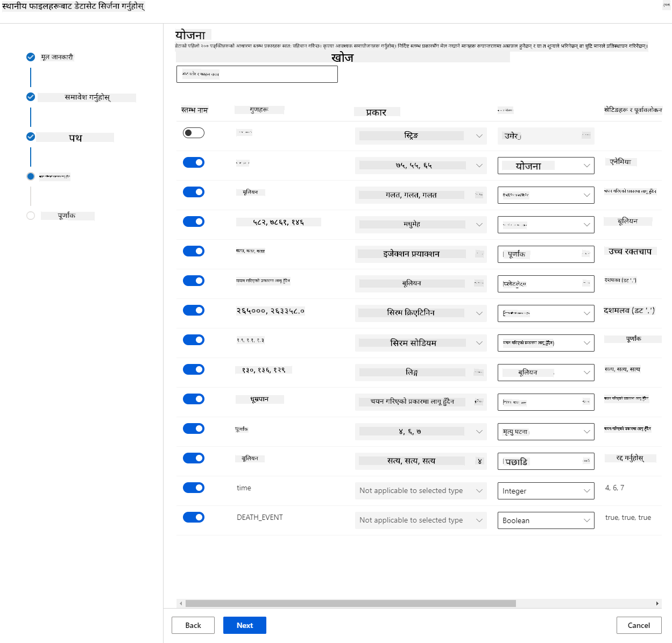Click the उच्च रक्तचाप text

pos(630,252)
